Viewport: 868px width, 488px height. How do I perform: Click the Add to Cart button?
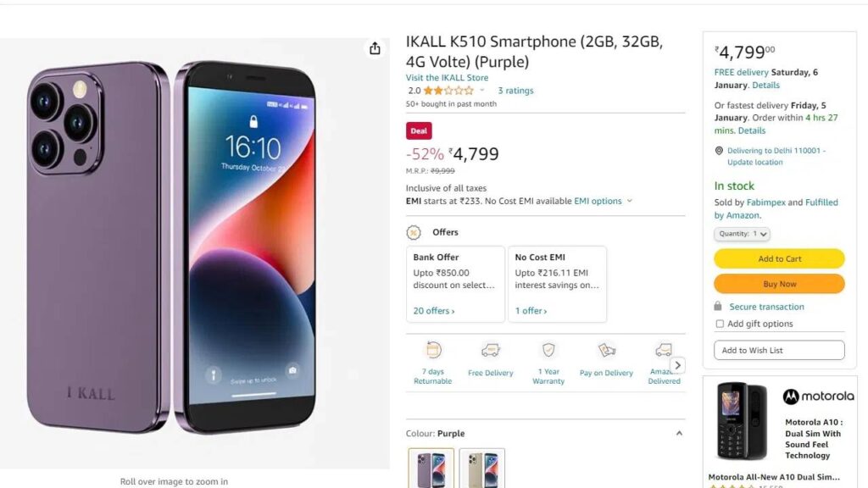780,258
